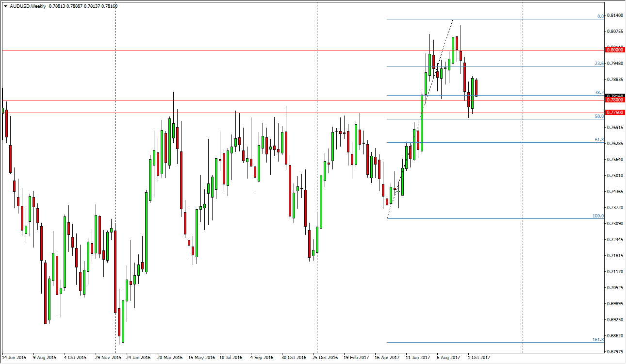The image size is (626, 364).
Task: Select the red 0.77500 price label
Action: click(615, 112)
